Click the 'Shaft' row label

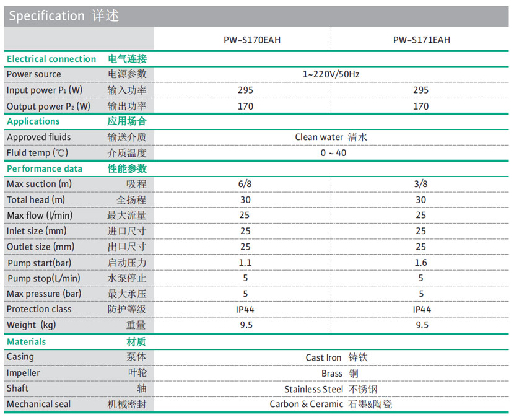[x=18, y=388]
